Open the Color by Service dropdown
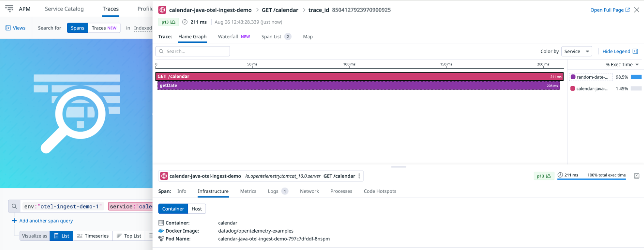This screenshot has height=250, width=644. click(577, 51)
